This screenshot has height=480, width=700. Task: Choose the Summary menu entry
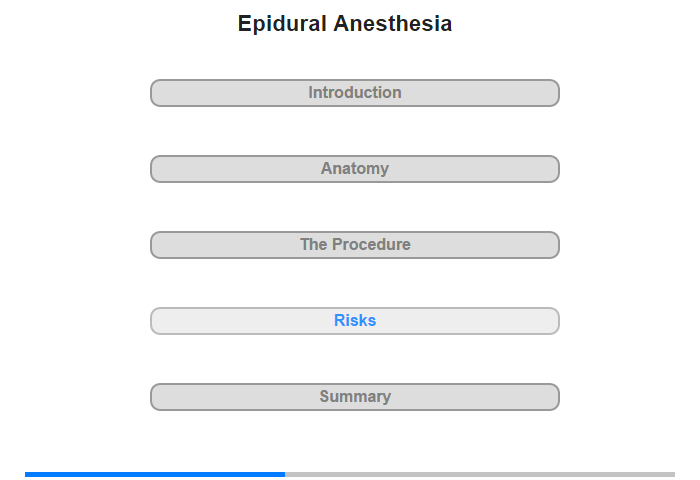coord(355,397)
